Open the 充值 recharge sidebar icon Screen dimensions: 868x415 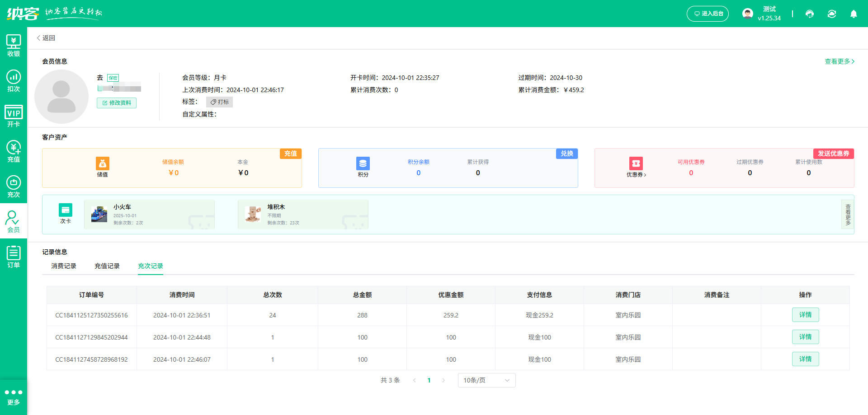tap(14, 151)
